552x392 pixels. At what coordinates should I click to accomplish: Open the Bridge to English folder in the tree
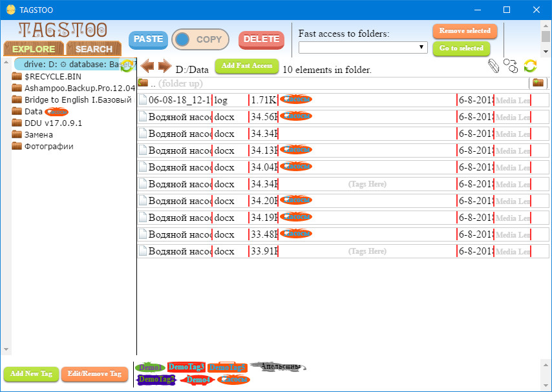pyautogui.click(x=78, y=99)
